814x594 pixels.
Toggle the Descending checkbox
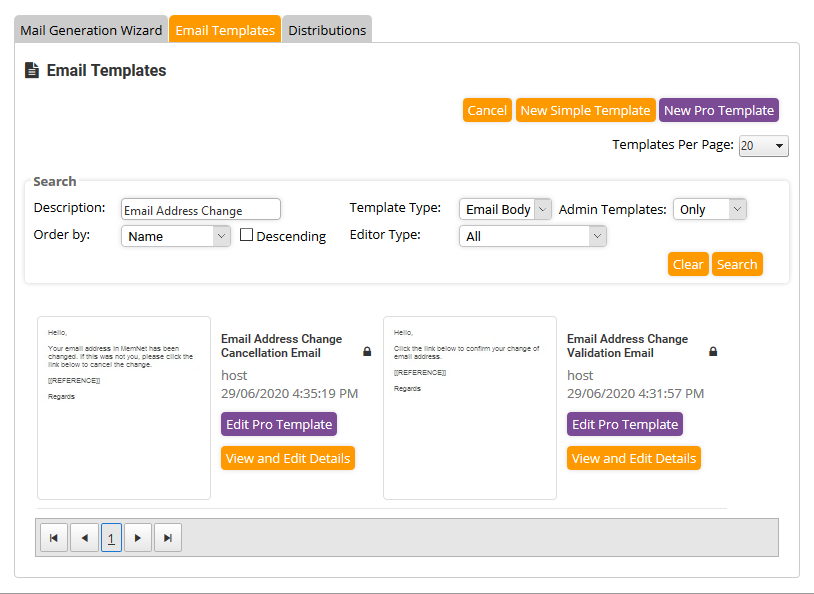(x=246, y=236)
